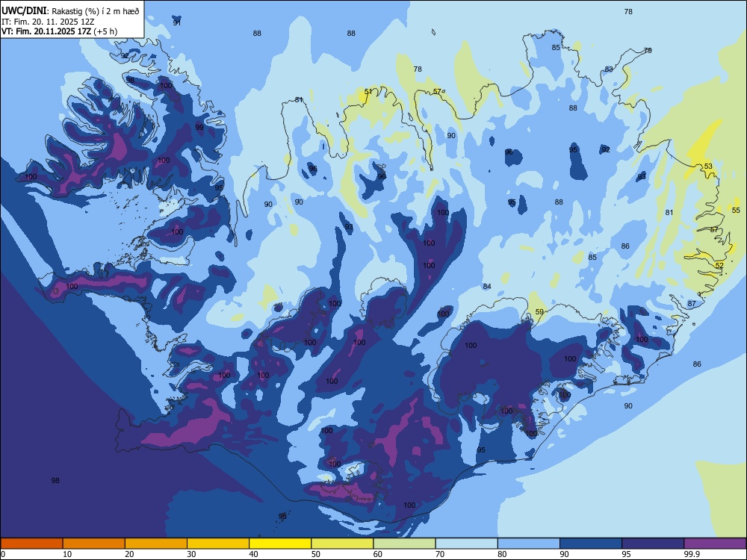
Task: Click the legend tick label 95
Action: tap(627, 554)
